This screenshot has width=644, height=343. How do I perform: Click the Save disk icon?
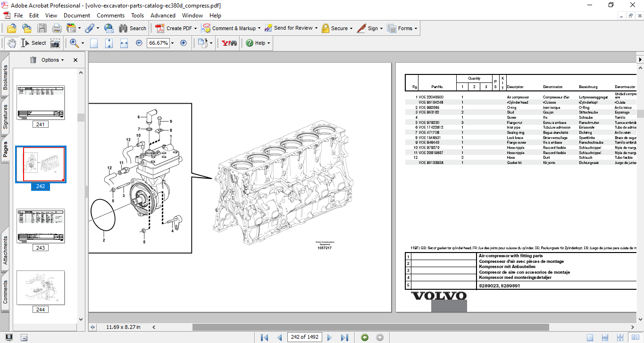(42, 28)
